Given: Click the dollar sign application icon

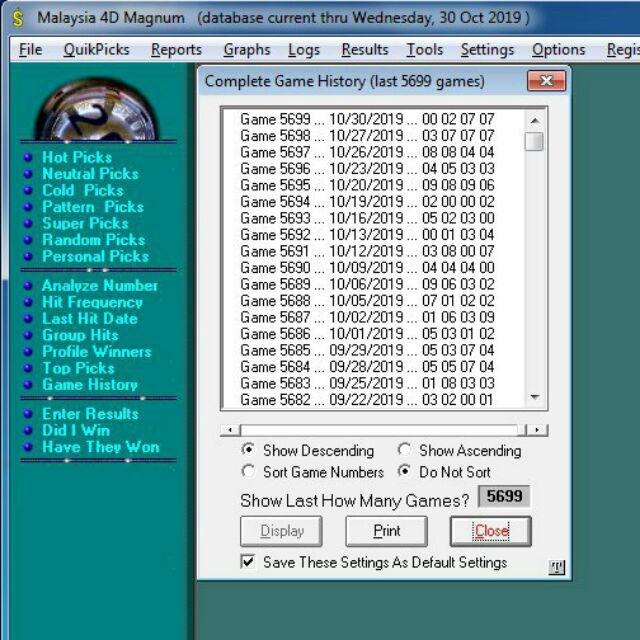Looking at the screenshot, I should 16,17.
